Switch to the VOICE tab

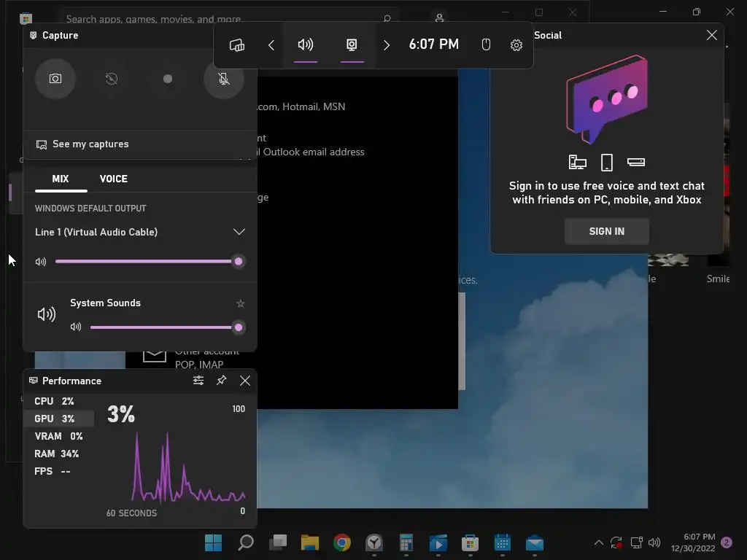pyautogui.click(x=113, y=179)
